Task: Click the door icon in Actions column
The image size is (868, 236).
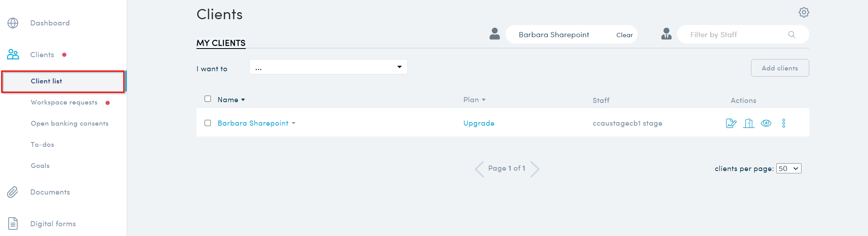Action: pos(749,123)
